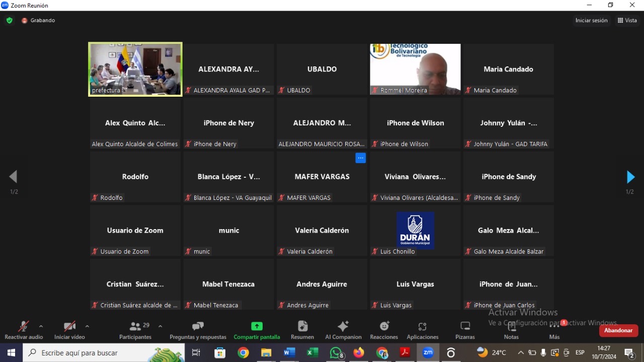Turn on camera with Iniciar video

click(69, 330)
